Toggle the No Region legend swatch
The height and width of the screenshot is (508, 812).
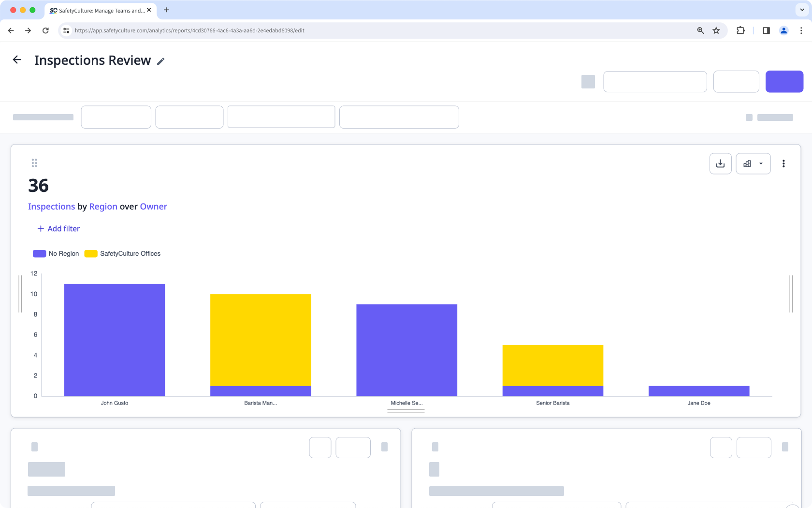click(39, 254)
